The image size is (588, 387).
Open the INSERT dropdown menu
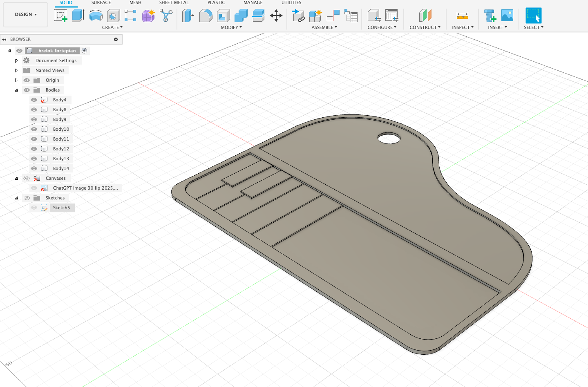(x=497, y=27)
